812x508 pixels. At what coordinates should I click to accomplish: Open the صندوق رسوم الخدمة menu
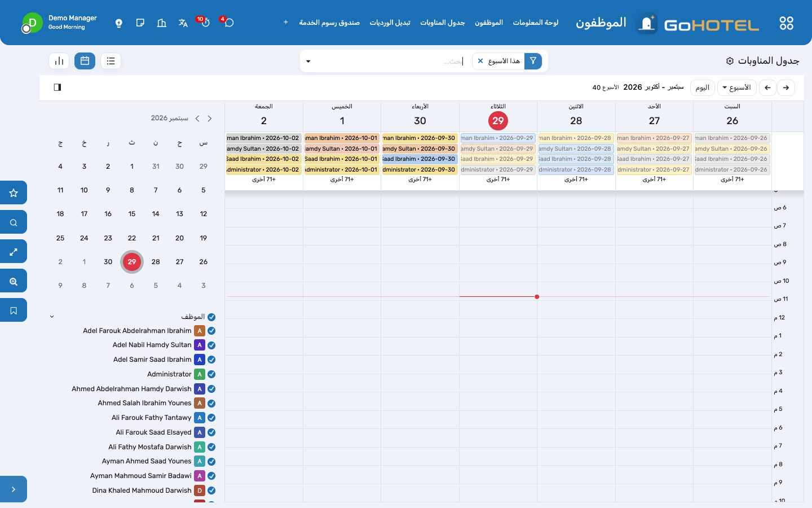point(329,23)
